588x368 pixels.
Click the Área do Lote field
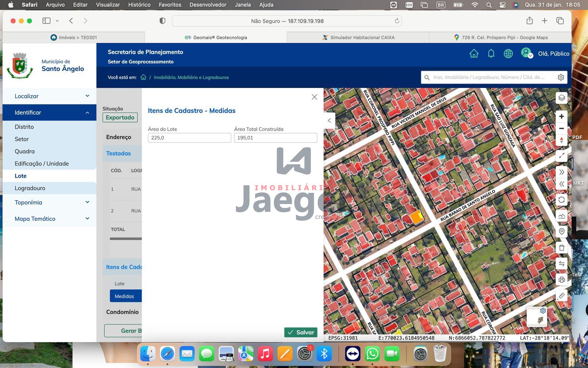click(189, 138)
